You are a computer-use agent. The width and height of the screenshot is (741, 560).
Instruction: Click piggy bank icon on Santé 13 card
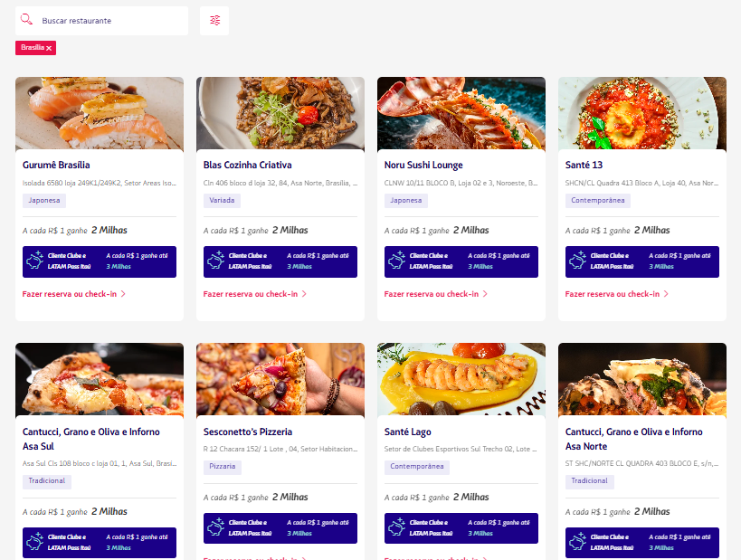coord(579,261)
